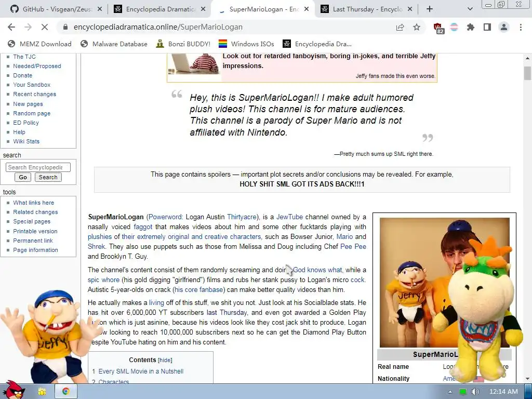Open Donate sidebar link
This screenshot has height=399, width=532.
tap(23, 75)
